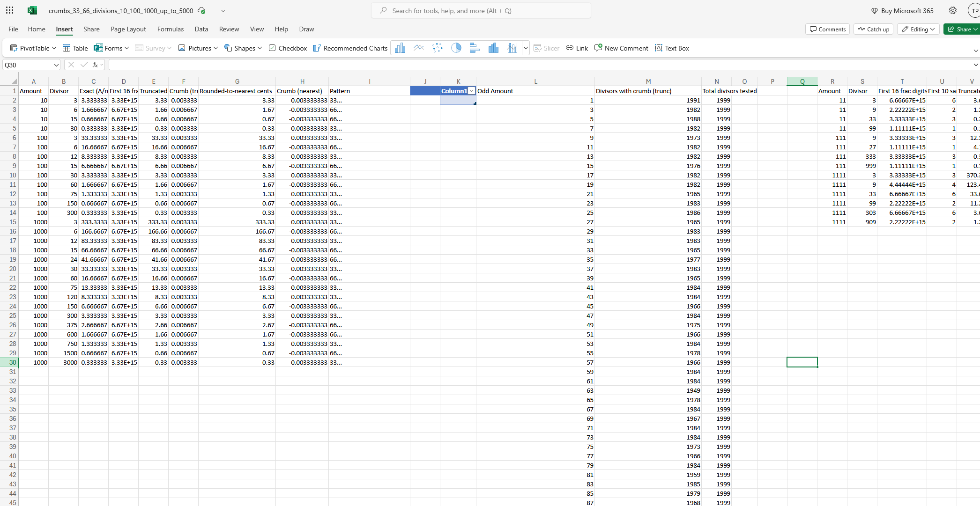
Task: Open the Help tab
Action: (x=281, y=29)
